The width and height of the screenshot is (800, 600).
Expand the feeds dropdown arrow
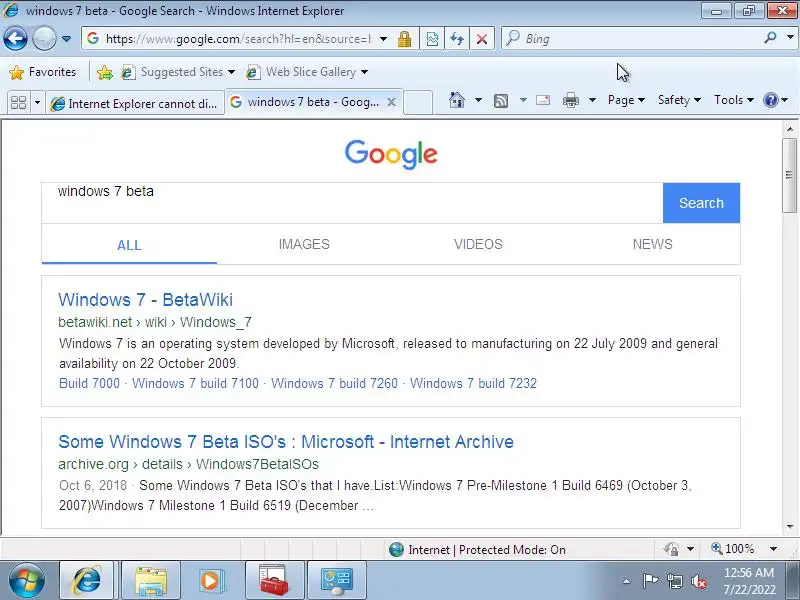[523, 100]
